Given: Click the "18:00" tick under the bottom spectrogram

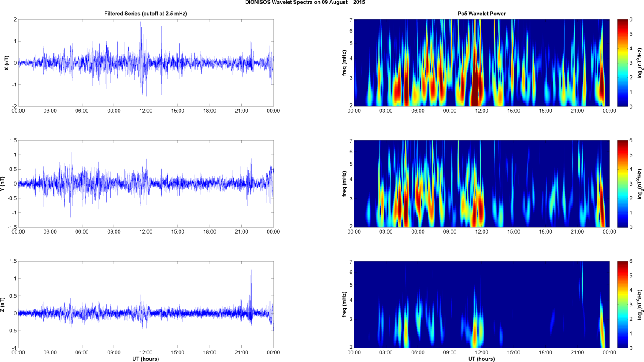Looking at the screenshot, I should coord(545,353).
